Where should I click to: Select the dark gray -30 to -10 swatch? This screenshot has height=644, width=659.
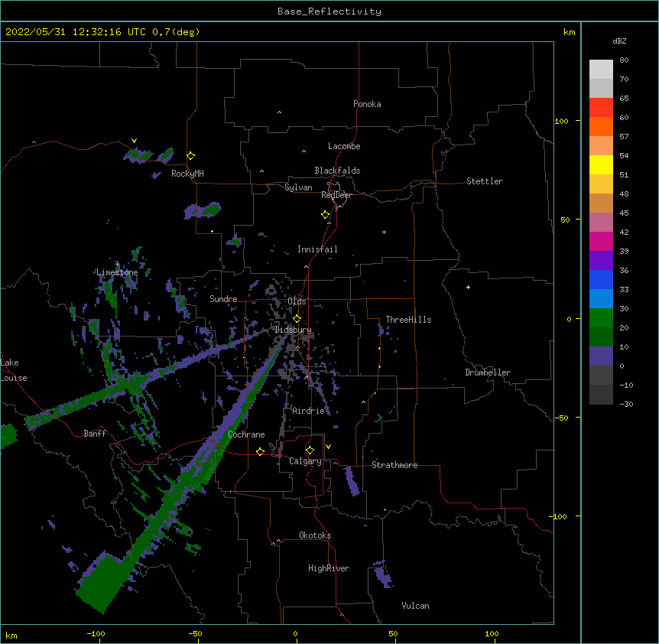click(x=601, y=395)
